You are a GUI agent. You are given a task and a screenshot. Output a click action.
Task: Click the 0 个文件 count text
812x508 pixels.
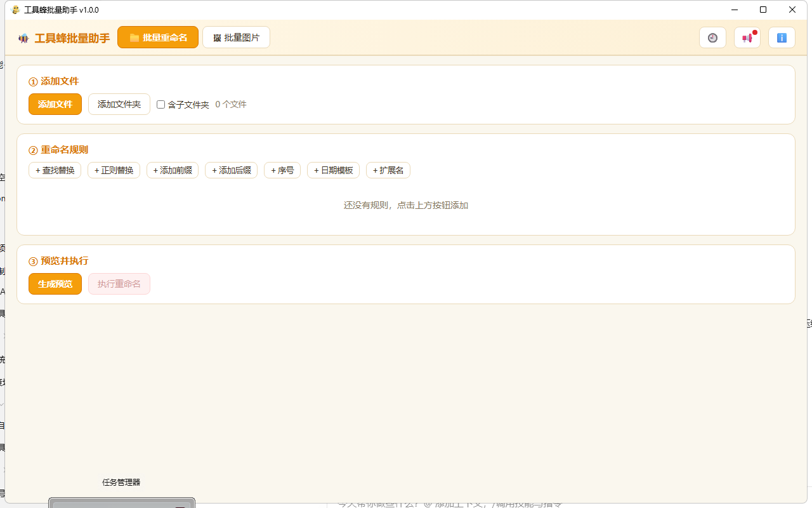[231, 104]
